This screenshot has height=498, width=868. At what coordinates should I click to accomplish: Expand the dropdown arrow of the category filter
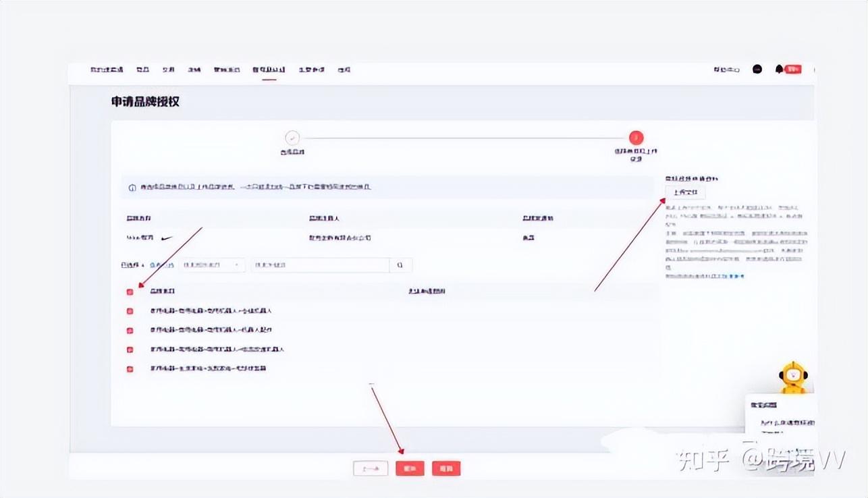click(x=236, y=265)
